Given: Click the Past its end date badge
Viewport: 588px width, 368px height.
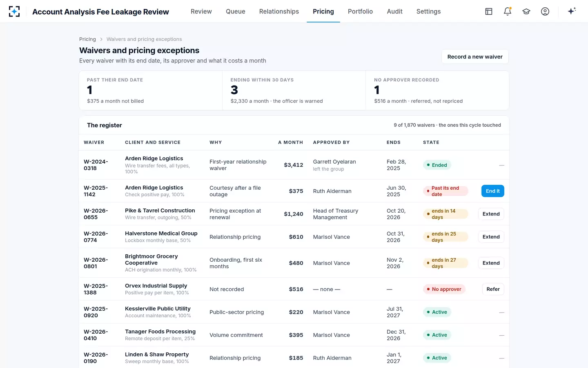Looking at the screenshot, I should [445, 191].
